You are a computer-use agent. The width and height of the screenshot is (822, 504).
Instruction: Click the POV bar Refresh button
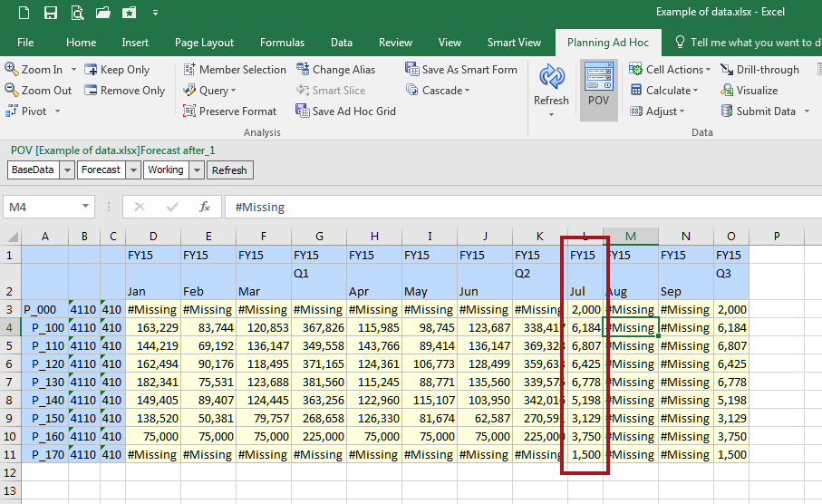[x=229, y=170]
